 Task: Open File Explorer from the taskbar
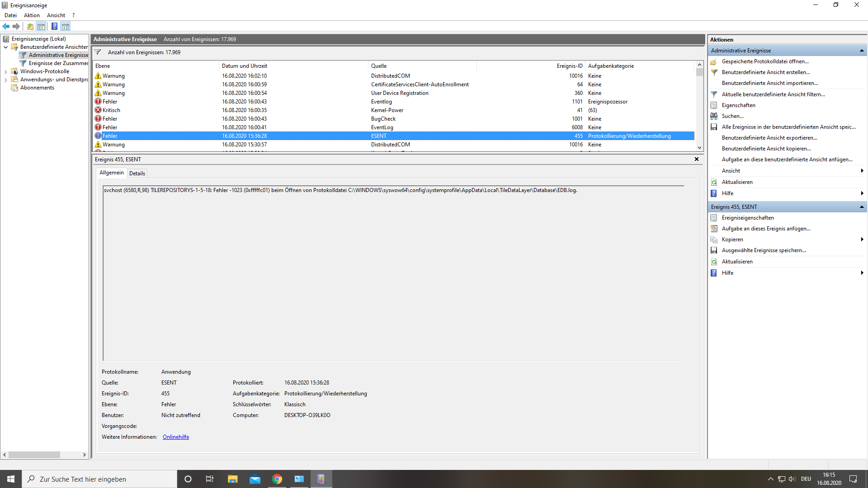(232, 479)
